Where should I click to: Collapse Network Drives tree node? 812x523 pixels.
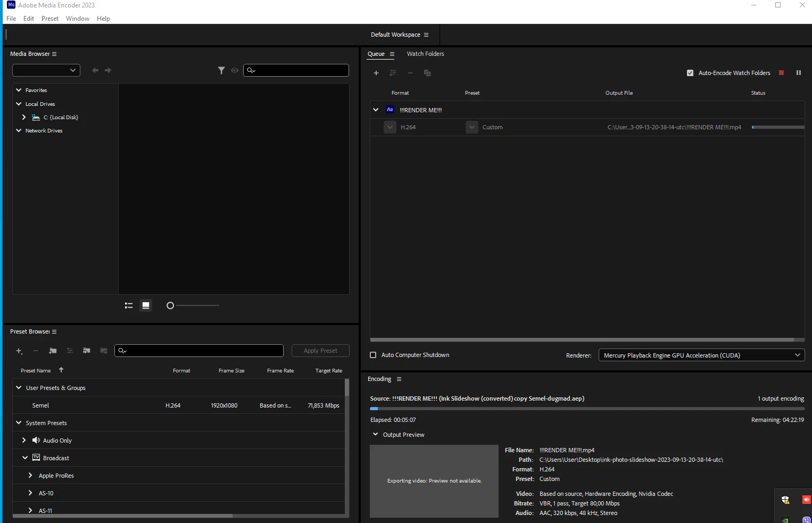[19, 130]
